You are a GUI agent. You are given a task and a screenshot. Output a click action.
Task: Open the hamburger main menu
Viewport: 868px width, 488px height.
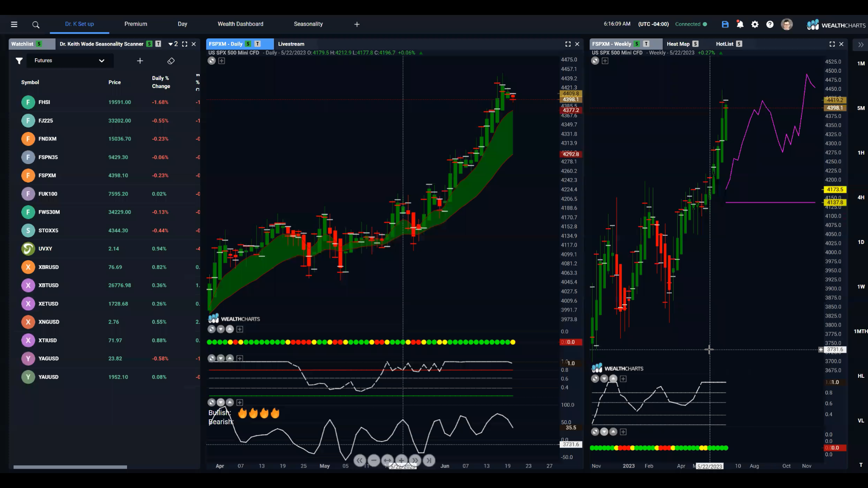click(x=14, y=24)
